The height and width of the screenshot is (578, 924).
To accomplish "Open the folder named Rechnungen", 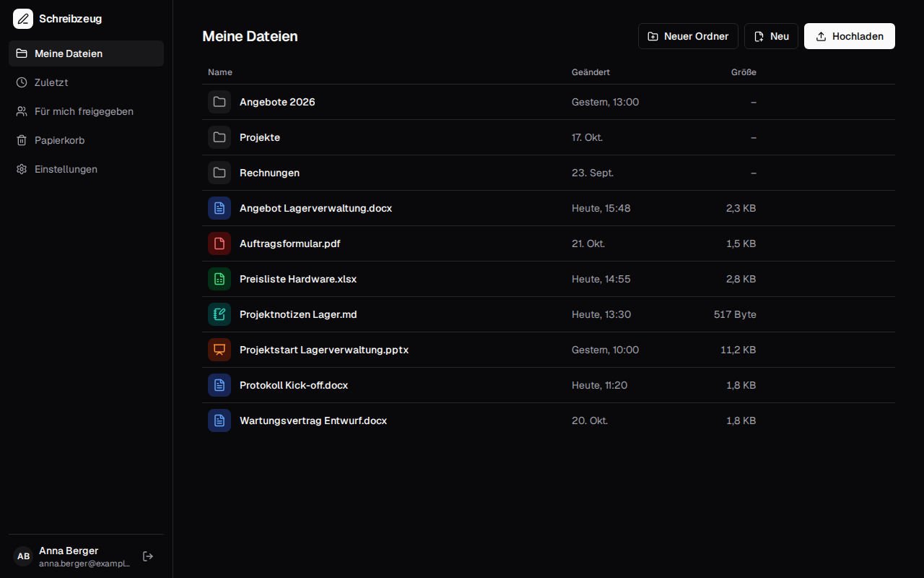I will coord(269,173).
